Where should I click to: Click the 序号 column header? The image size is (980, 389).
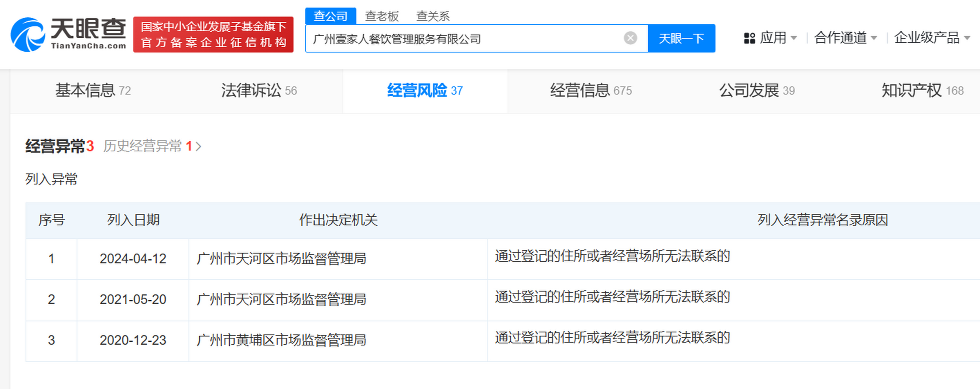pyautogui.click(x=52, y=220)
